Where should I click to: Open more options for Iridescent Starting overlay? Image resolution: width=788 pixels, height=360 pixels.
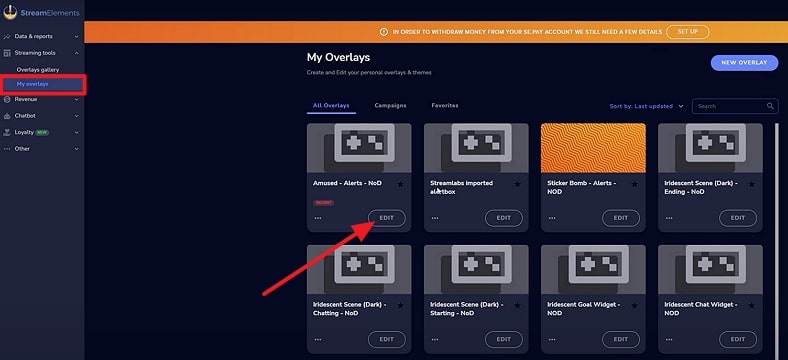tap(435, 339)
